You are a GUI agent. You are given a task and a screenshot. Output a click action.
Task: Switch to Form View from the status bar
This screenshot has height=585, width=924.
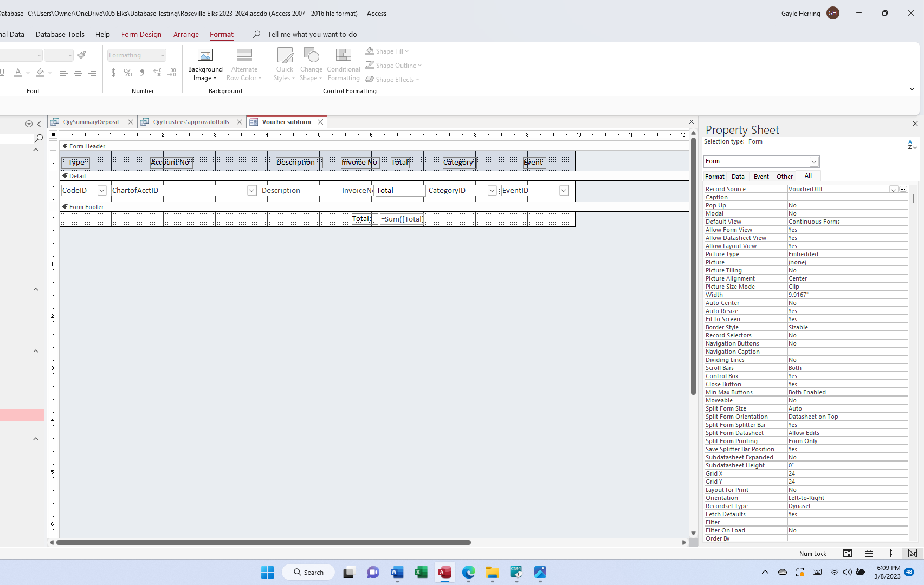[847, 553]
